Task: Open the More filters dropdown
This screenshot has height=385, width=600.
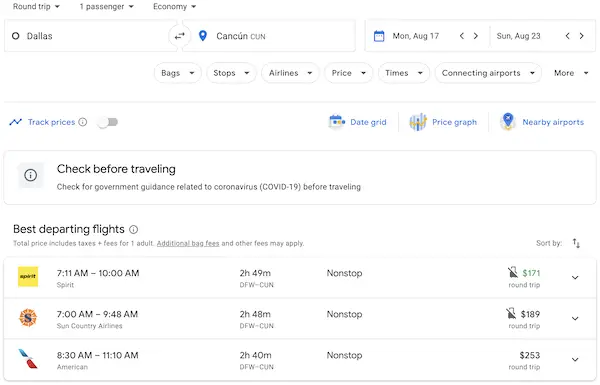Action: coord(571,73)
